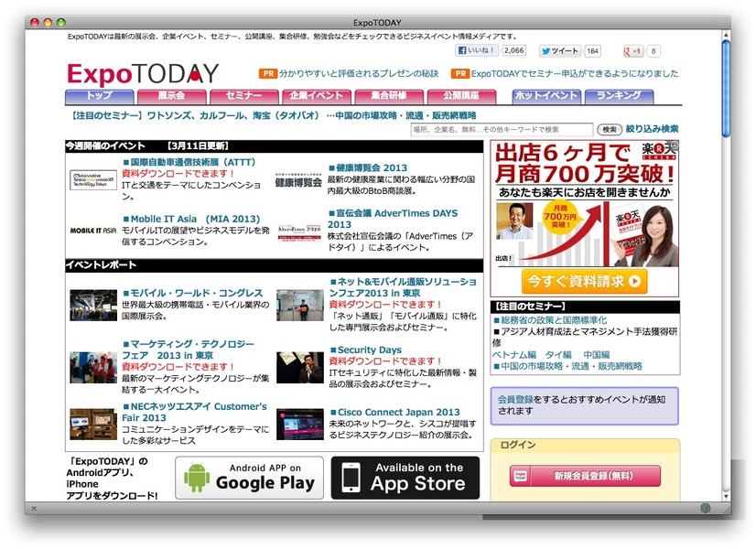Select the 展示会 navigation tab

pos(172,96)
